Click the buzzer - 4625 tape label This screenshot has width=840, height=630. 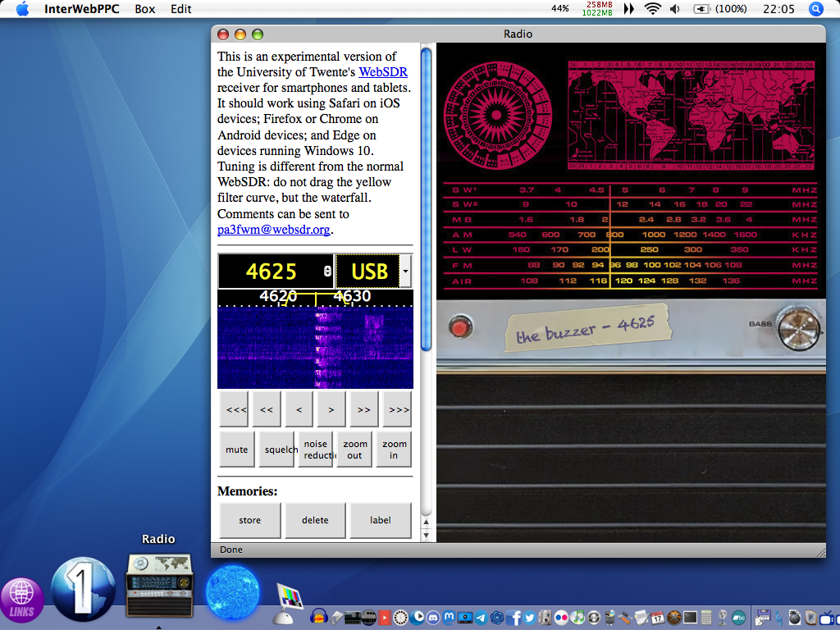(x=587, y=328)
